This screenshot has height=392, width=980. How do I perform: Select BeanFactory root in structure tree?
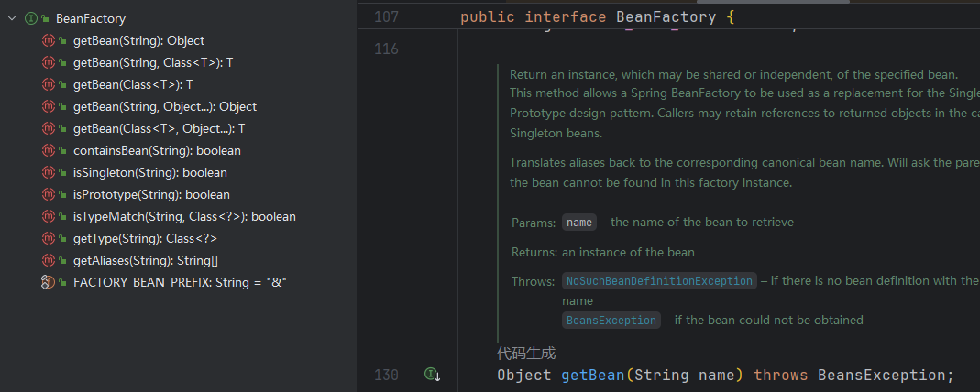coord(91,18)
